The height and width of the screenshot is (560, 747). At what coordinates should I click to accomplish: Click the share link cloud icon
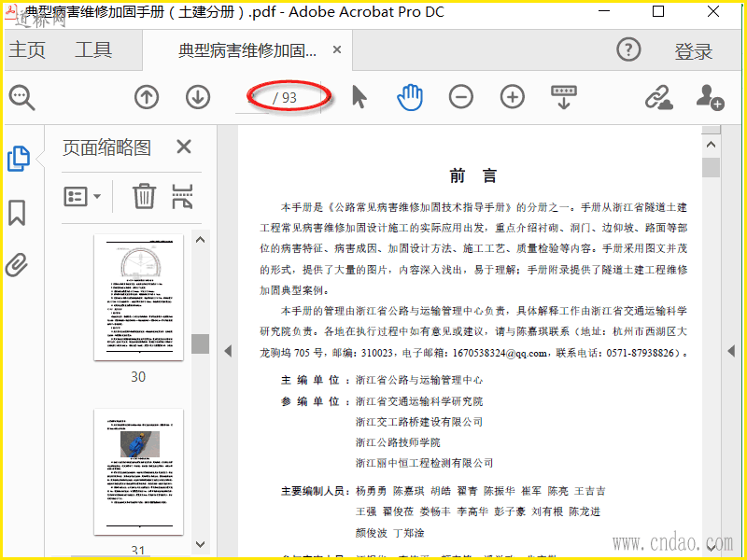(659, 98)
